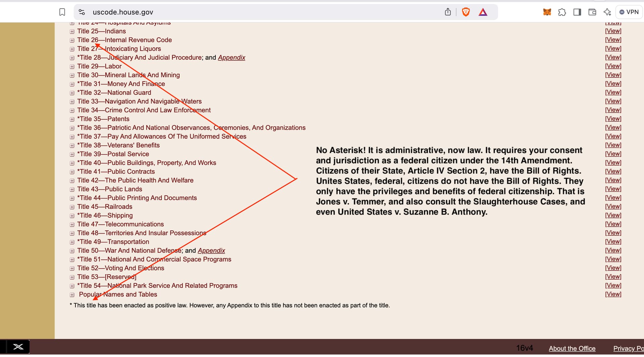Open Brave Shields lion icon
Viewport: 644px width, 357px height.
click(466, 12)
